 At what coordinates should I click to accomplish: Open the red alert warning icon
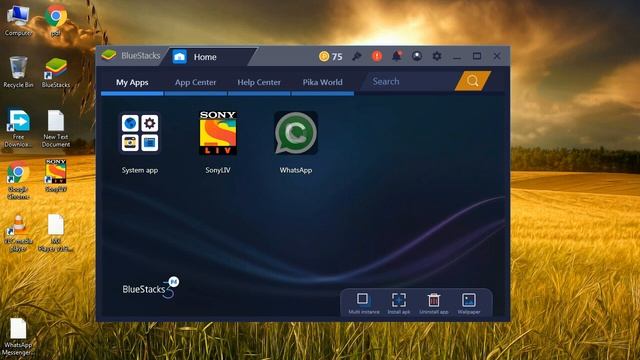[377, 56]
